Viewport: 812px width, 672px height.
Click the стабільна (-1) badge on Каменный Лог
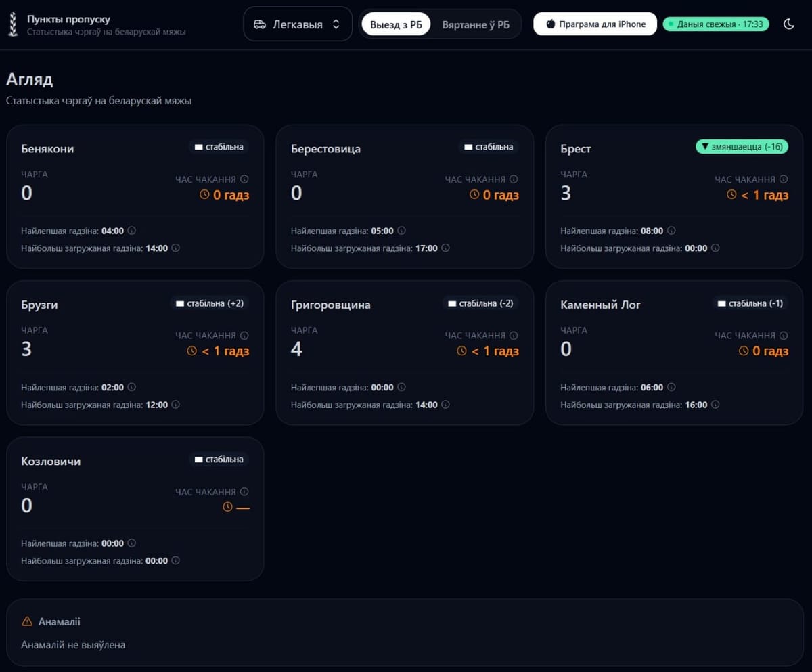point(749,303)
